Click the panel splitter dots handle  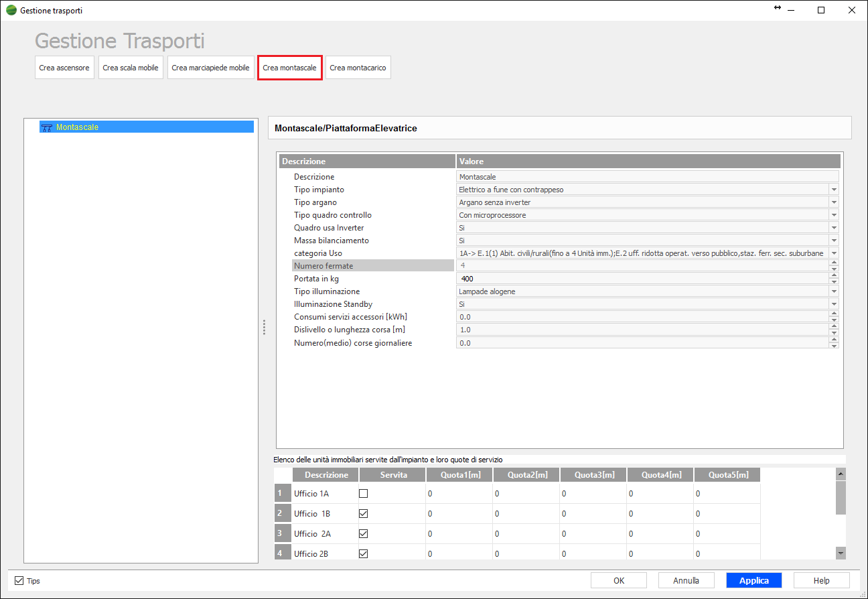[265, 327]
